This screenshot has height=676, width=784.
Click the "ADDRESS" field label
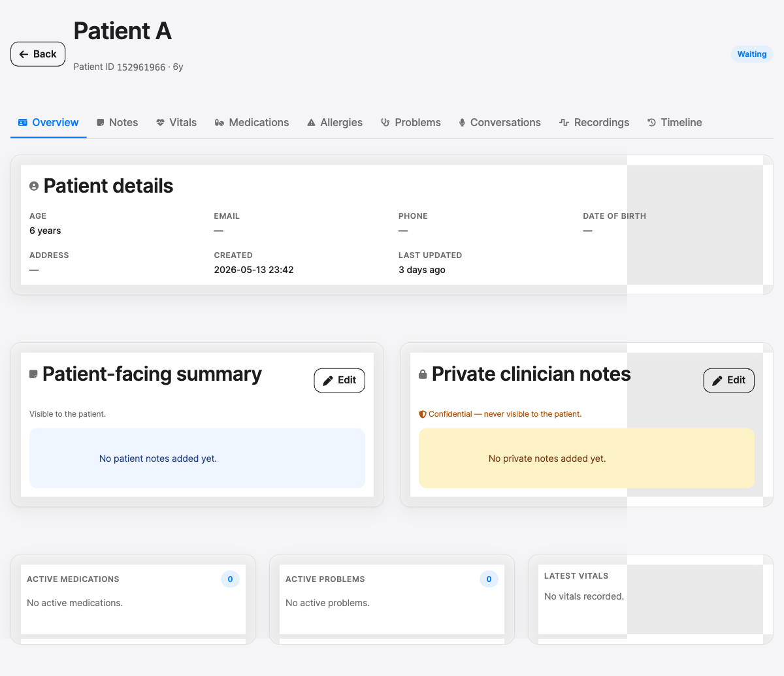[x=49, y=255]
